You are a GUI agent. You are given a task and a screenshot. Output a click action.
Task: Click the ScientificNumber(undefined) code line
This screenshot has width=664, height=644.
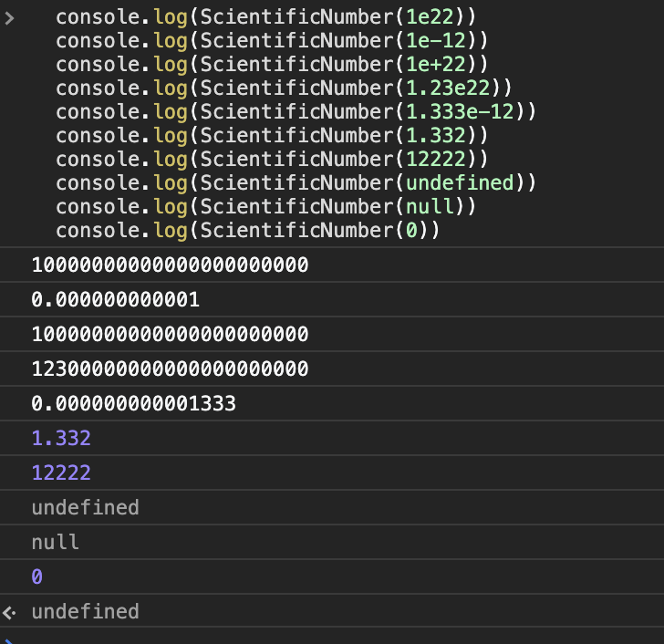click(x=296, y=183)
